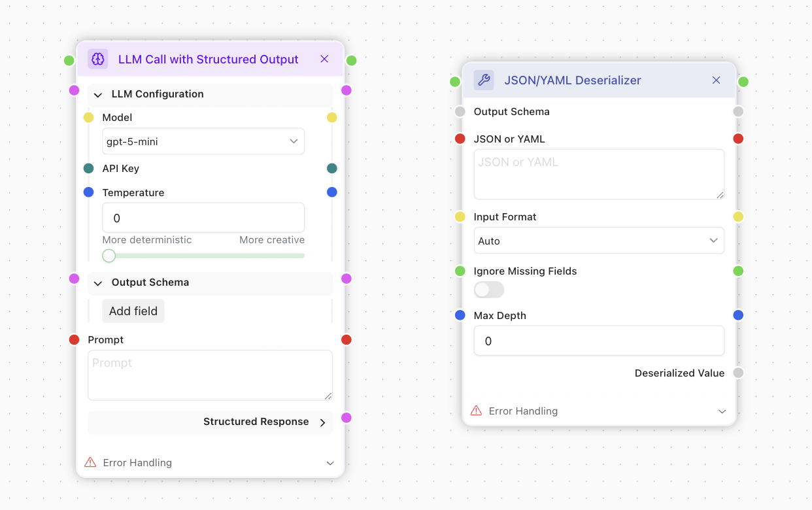Click the purple Structured Response output port
Screen dimensions: 812x510
tap(347, 418)
